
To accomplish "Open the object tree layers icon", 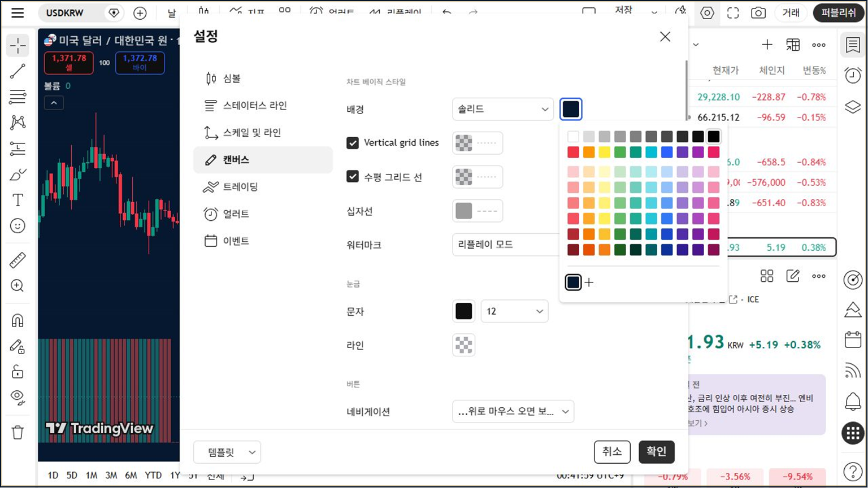I will tap(853, 106).
